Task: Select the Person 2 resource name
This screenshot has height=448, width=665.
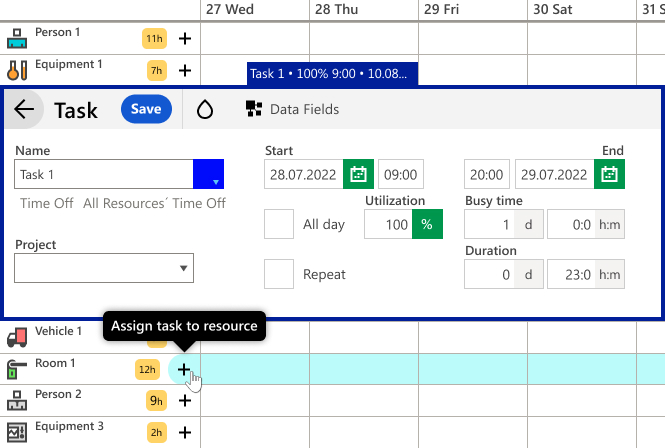Action: (58, 394)
